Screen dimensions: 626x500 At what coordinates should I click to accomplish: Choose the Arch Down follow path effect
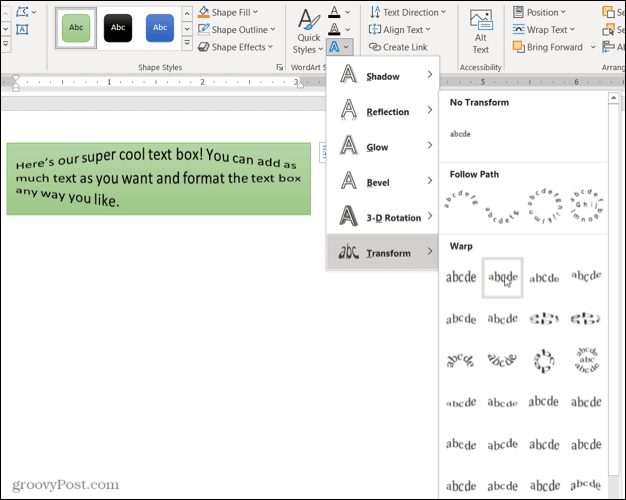coord(502,214)
